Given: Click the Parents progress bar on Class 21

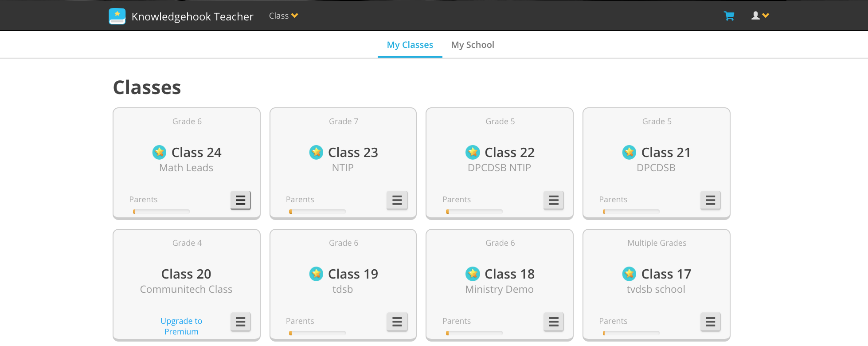Looking at the screenshot, I should [631, 212].
